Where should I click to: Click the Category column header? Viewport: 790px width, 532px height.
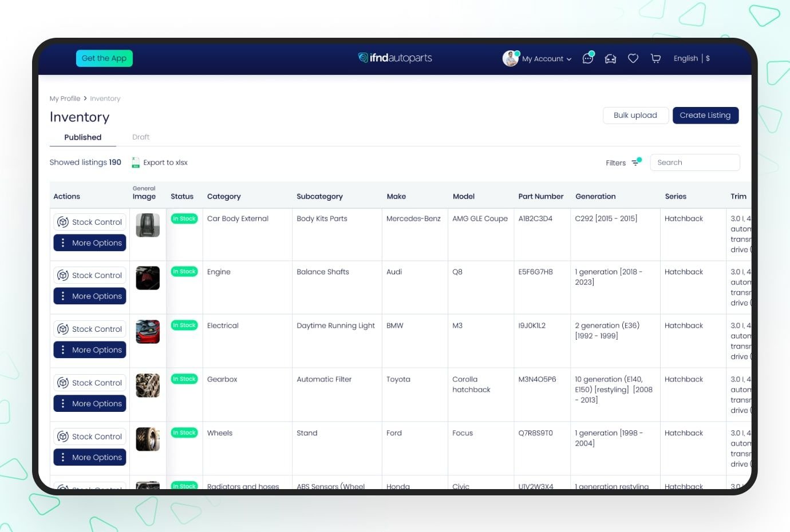[224, 196]
